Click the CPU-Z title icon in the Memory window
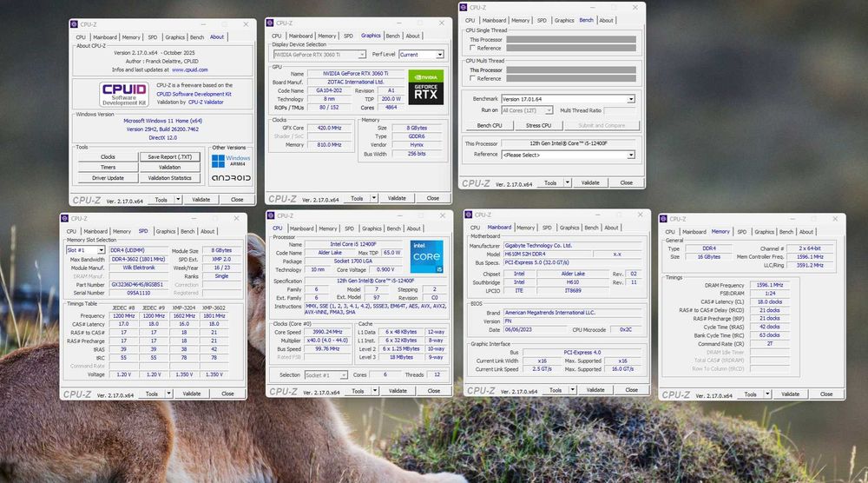868x483 pixels. (x=663, y=219)
